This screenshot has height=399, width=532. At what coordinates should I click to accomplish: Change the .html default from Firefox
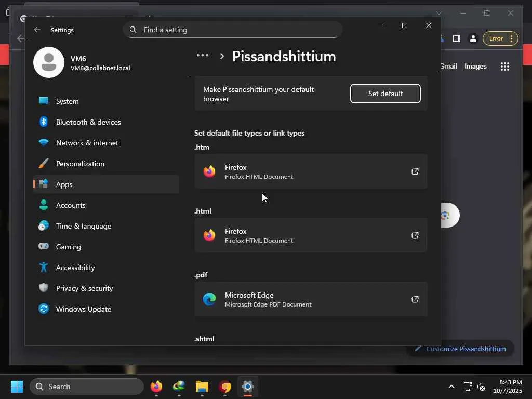(311, 235)
